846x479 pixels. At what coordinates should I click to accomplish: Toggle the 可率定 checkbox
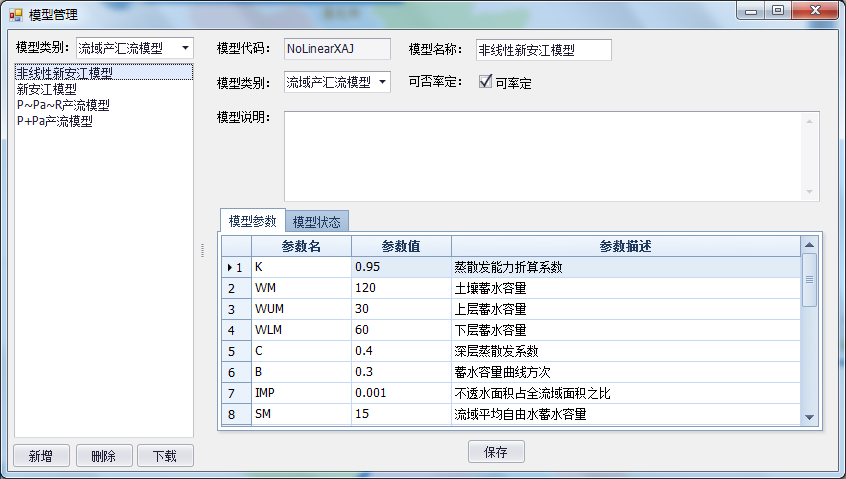pos(486,82)
